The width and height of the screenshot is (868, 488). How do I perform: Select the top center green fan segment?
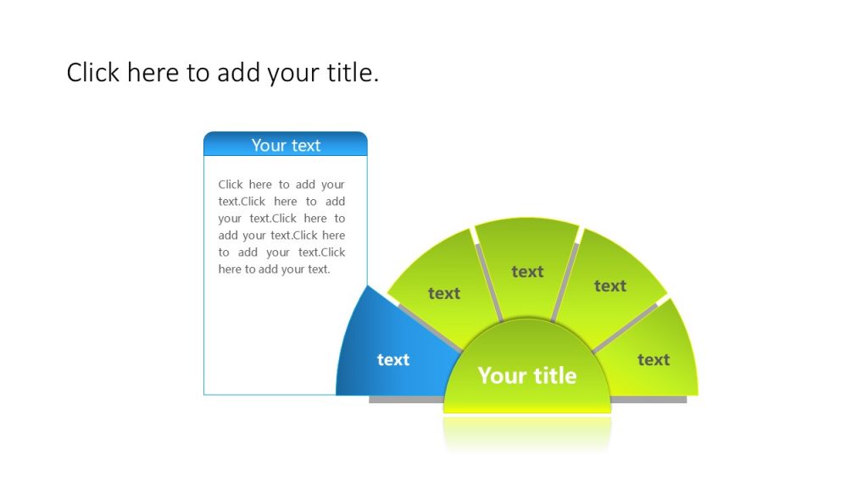point(527,267)
